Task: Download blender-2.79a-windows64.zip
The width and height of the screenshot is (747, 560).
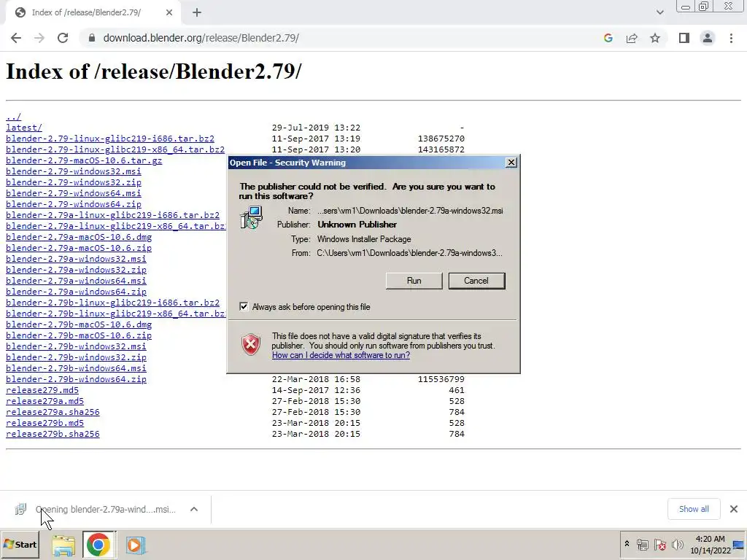Action: [x=76, y=292]
